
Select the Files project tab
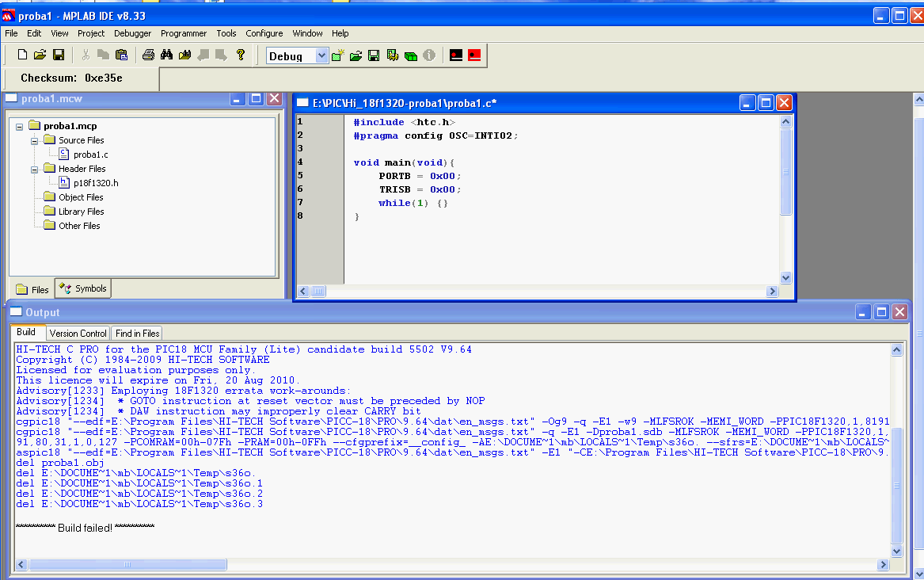click(32, 289)
